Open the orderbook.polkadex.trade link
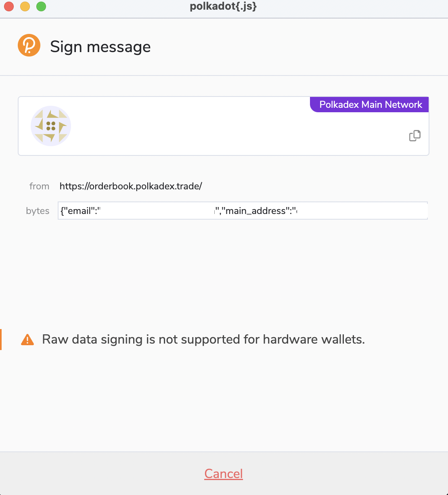448x495 pixels. (x=131, y=186)
